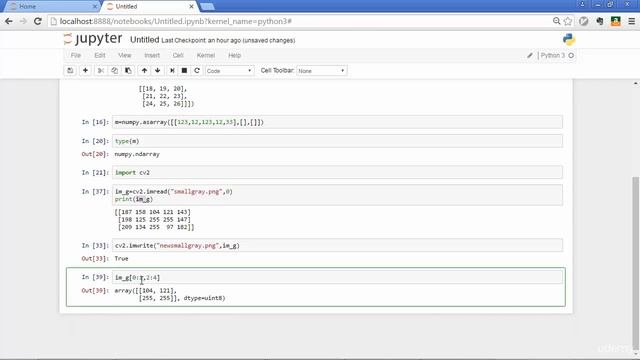The image size is (640, 360).
Task: Interrupt the kernel with stop icon
Action: coord(184,71)
